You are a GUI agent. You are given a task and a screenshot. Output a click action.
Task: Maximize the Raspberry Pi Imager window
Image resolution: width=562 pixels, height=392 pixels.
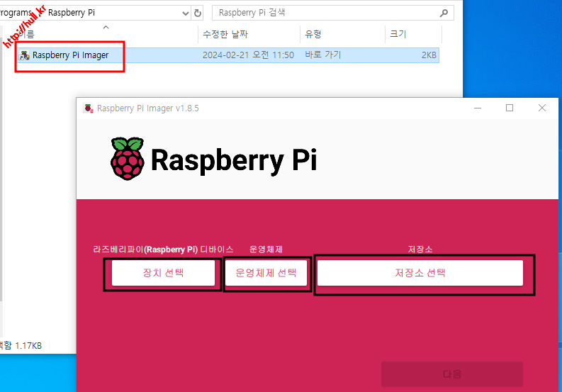(x=509, y=108)
